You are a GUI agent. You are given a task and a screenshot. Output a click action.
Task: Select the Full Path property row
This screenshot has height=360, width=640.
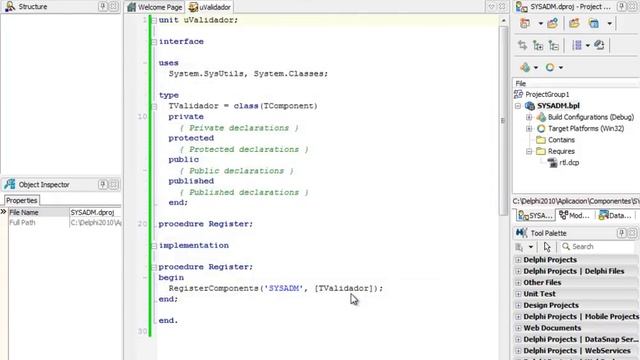(x=64, y=223)
